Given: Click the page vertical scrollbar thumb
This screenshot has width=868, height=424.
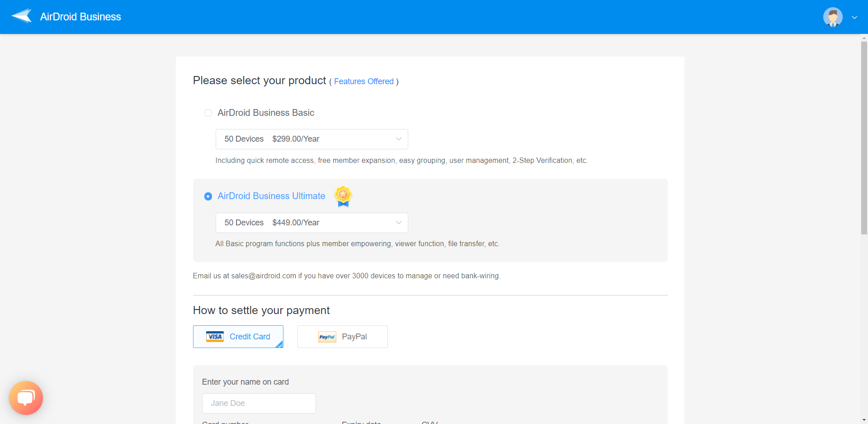Looking at the screenshot, I should tap(864, 138).
